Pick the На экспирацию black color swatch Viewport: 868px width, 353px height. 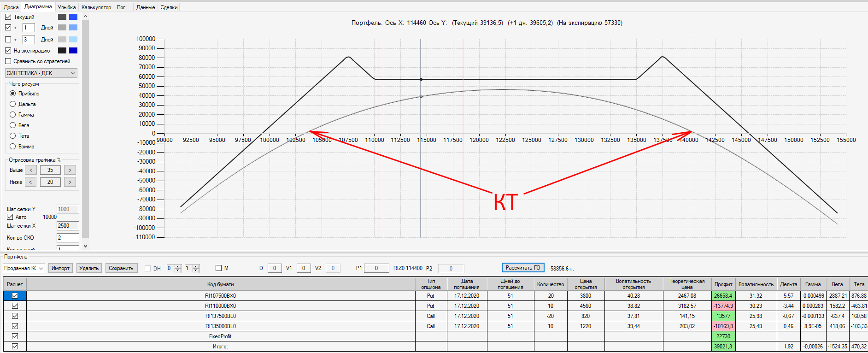tap(62, 51)
